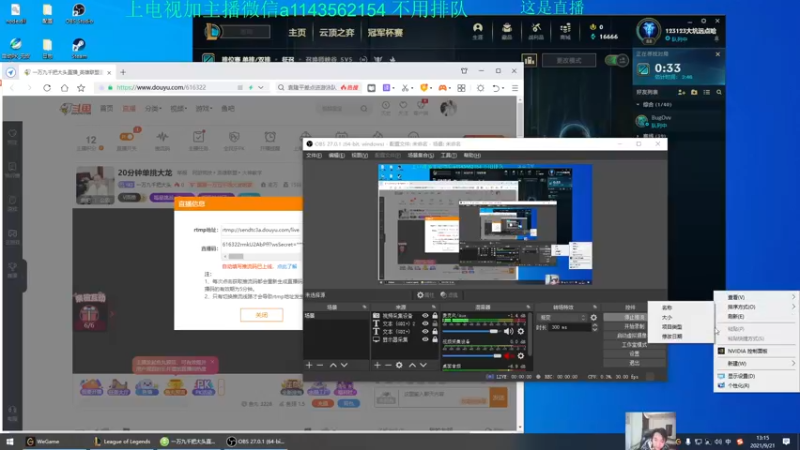Screen dimensions: 800x450
Task: Open 文件(F) menu in OBS
Action: click(x=314, y=155)
